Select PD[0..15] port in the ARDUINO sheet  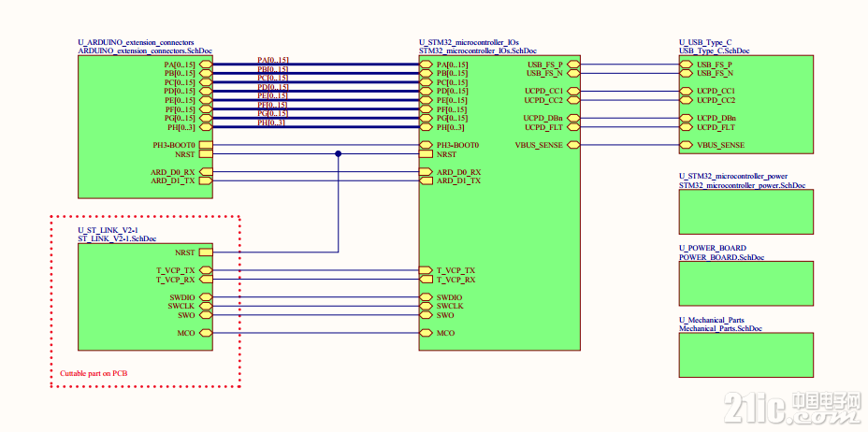(x=206, y=92)
